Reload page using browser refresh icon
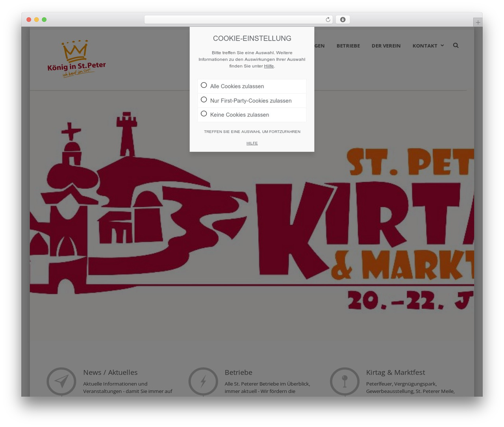Viewport: 504px width, 427px height. coord(328,20)
